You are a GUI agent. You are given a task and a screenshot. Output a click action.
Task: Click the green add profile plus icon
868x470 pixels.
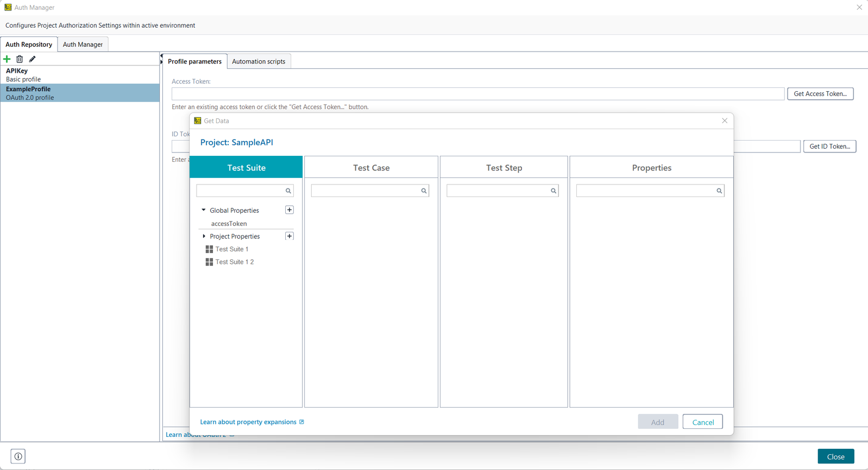click(x=7, y=59)
